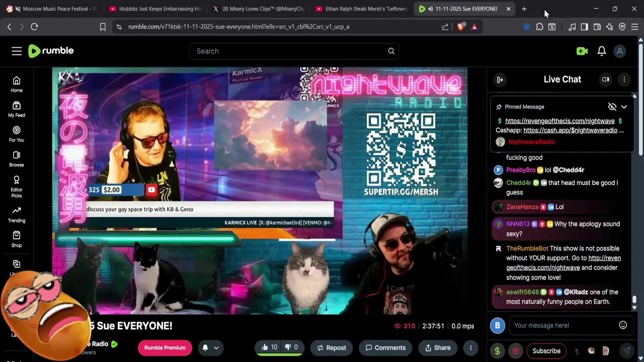
Task: Click the red gift icon in chat
Action: click(515, 351)
